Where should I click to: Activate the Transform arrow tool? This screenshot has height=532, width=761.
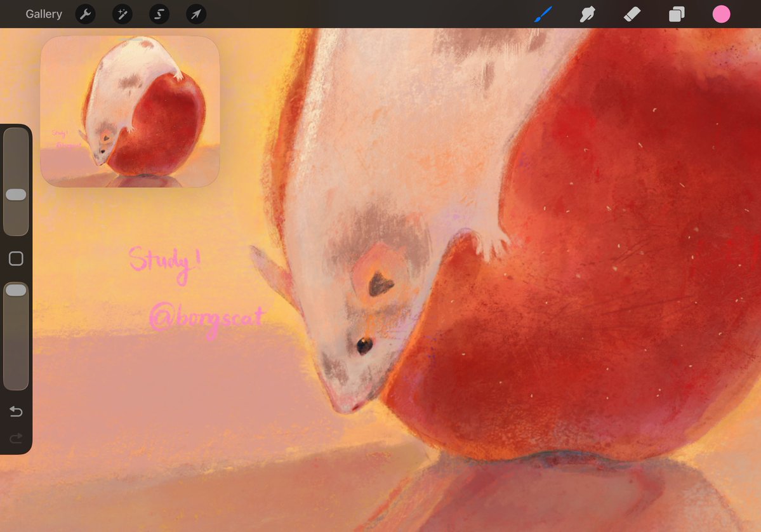click(x=196, y=14)
